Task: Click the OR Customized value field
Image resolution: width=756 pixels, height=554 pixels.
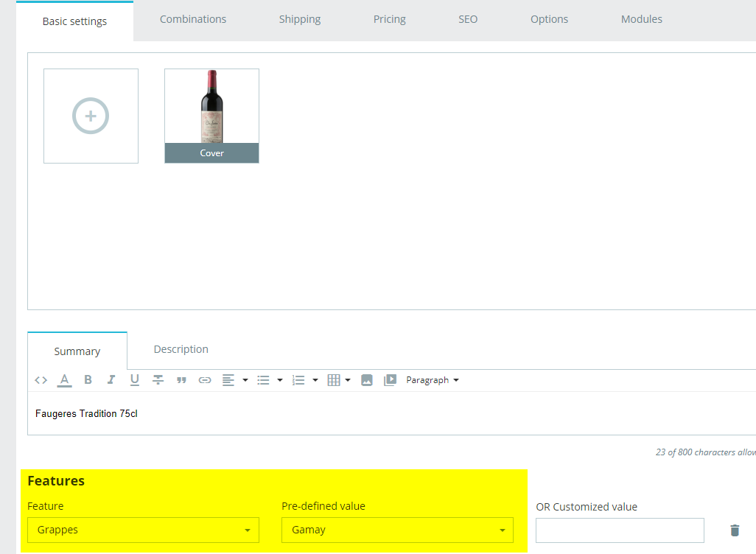Action: pyautogui.click(x=620, y=530)
